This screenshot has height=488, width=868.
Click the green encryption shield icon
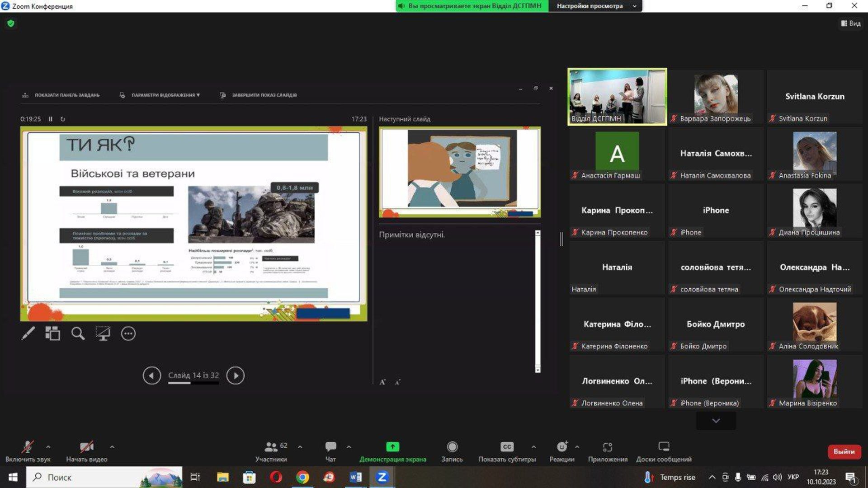tap(11, 23)
